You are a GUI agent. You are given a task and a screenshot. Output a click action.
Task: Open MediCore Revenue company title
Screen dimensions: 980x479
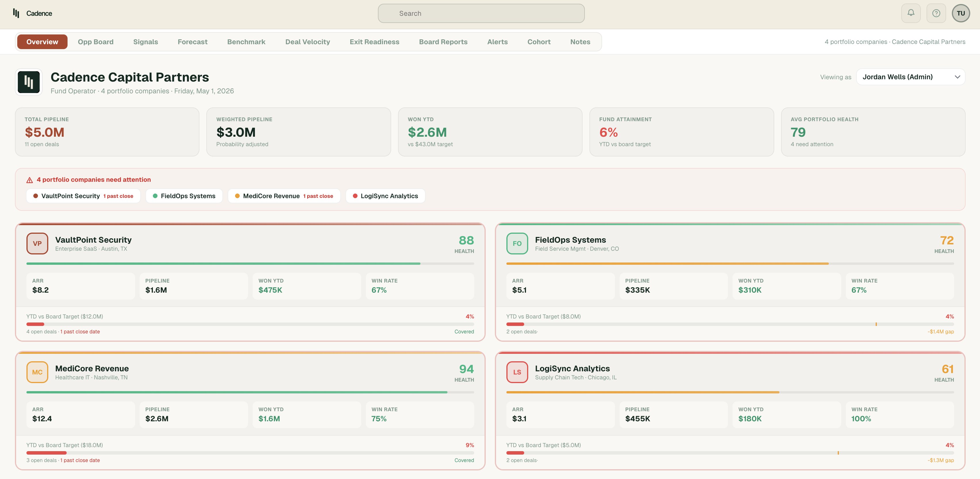pos(92,368)
